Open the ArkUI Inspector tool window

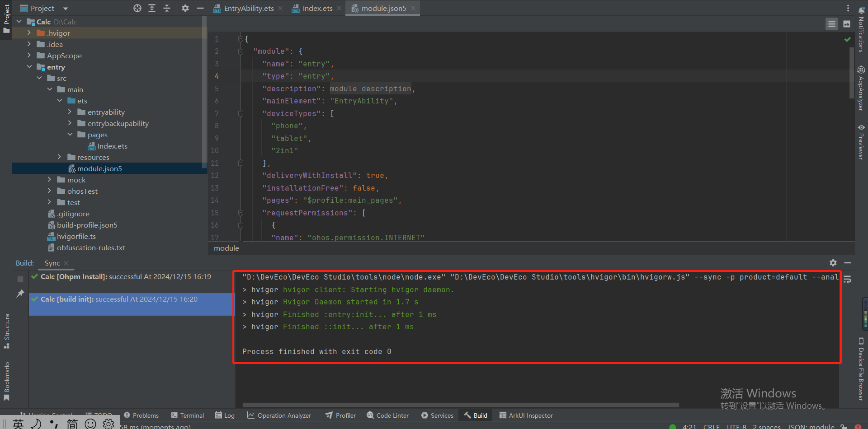click(526, 415)
